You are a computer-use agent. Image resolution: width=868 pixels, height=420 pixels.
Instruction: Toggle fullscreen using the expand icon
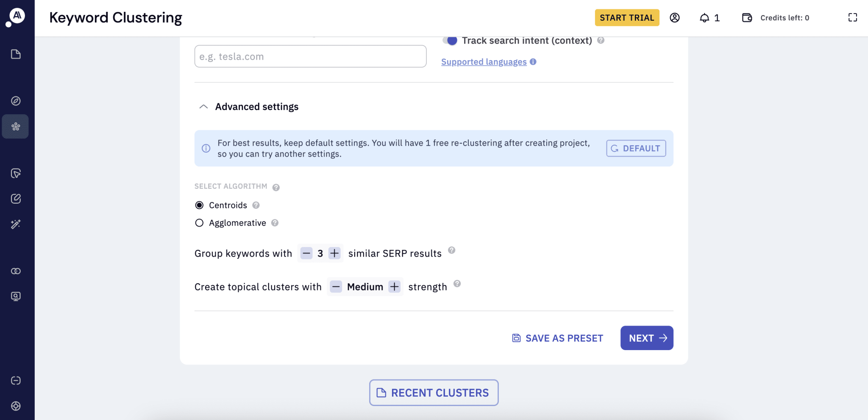pos(852,18)
